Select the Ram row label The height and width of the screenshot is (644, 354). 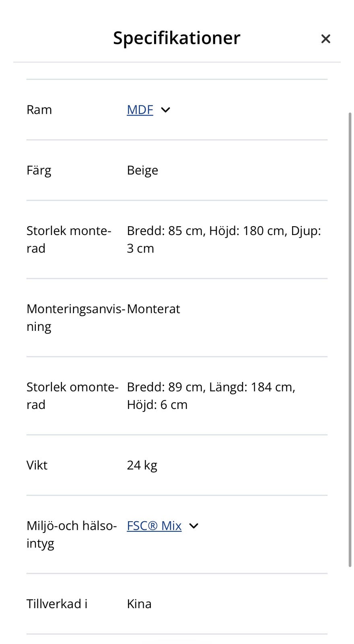[39, 110]
